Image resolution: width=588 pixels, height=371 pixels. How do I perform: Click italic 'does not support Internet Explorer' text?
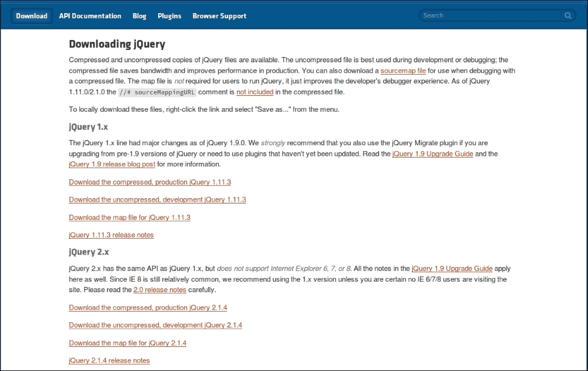pos(284,269)
